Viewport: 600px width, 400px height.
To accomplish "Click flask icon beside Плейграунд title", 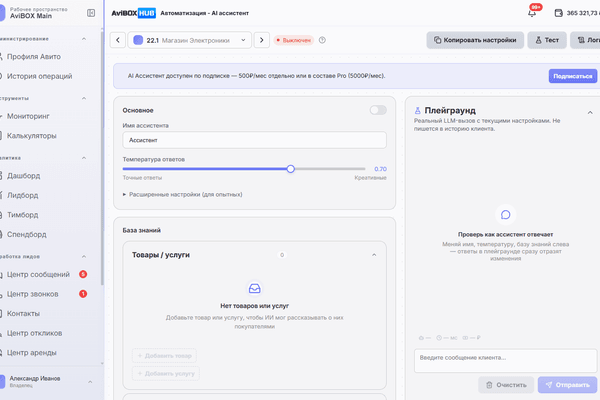I will [417, 111].
